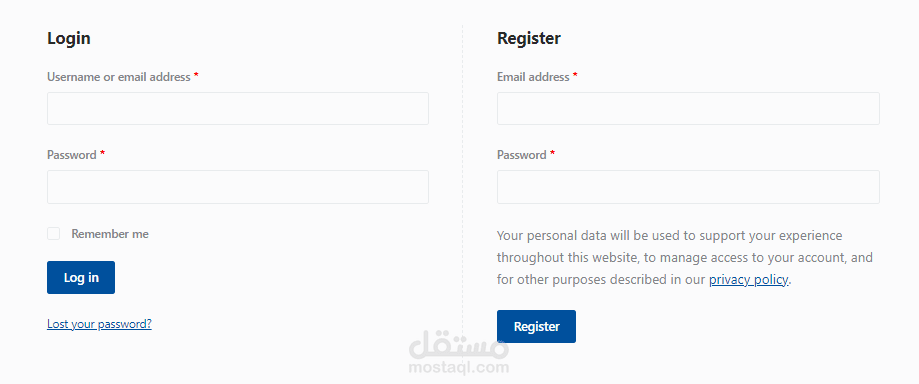Click the blue Register button

(x=536, y=327)
